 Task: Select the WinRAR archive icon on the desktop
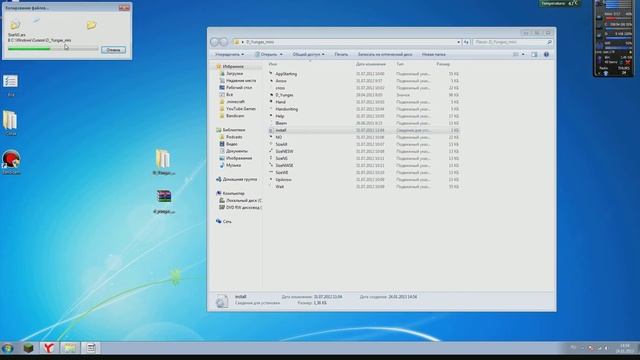tap(164, 197)
